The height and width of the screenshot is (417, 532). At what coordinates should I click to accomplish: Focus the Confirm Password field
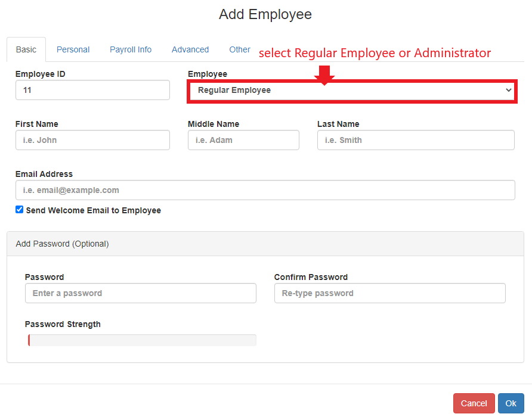tap(389, 293)
